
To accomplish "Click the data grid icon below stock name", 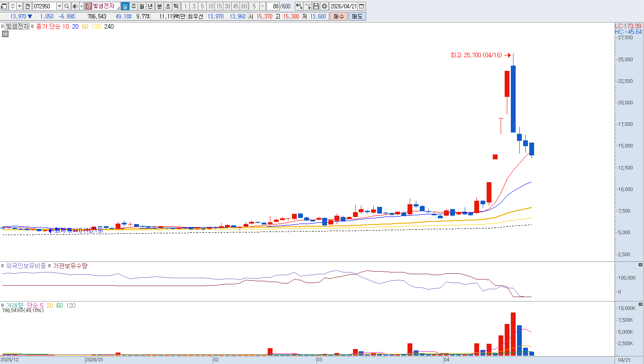I will 5,34.
